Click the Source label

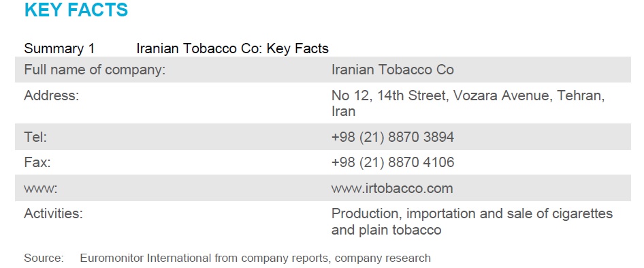coord(44,258)
